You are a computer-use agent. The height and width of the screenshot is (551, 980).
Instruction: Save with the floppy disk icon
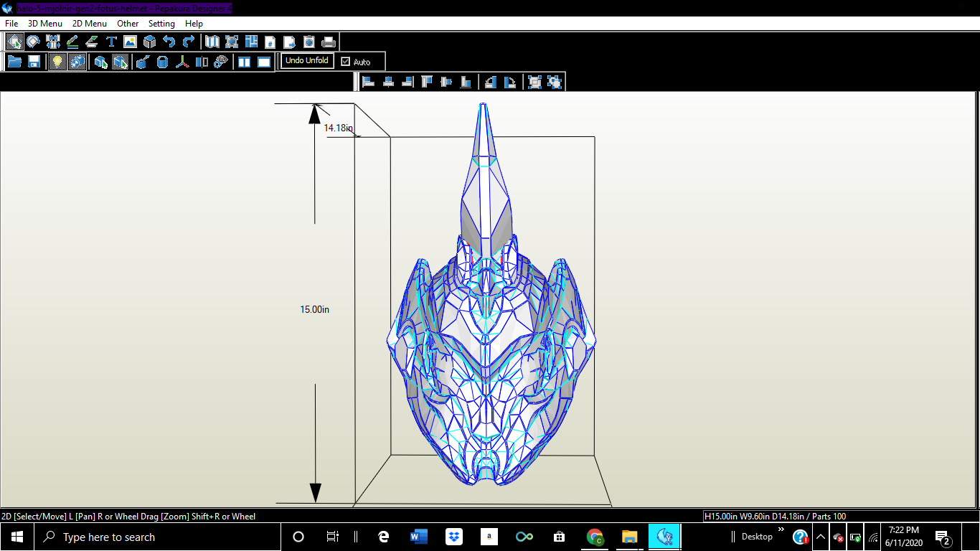coord(34,62)
